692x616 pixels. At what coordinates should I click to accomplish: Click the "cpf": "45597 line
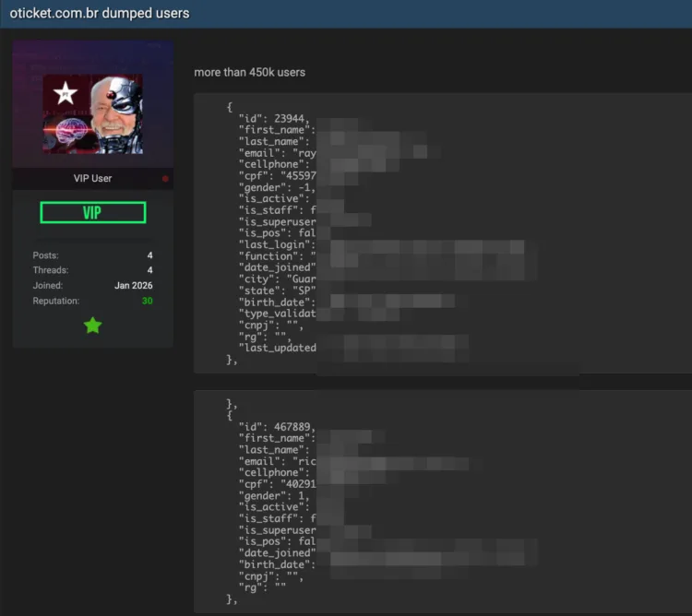tap(277, 175)
